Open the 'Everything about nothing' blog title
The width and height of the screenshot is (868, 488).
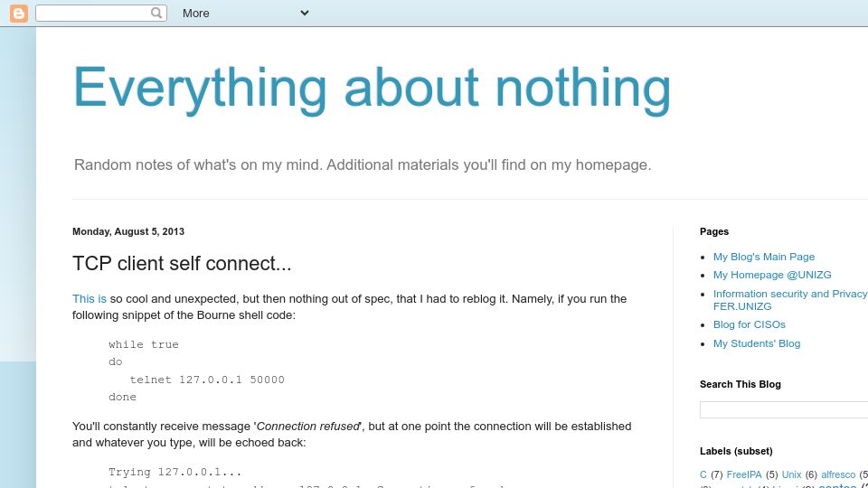(372, 89)
